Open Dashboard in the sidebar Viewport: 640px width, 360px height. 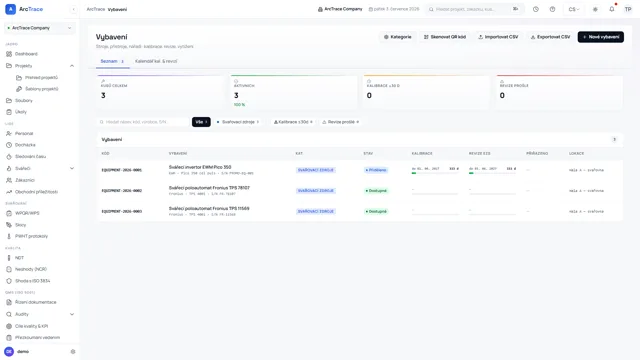click(x=26, y=54)
